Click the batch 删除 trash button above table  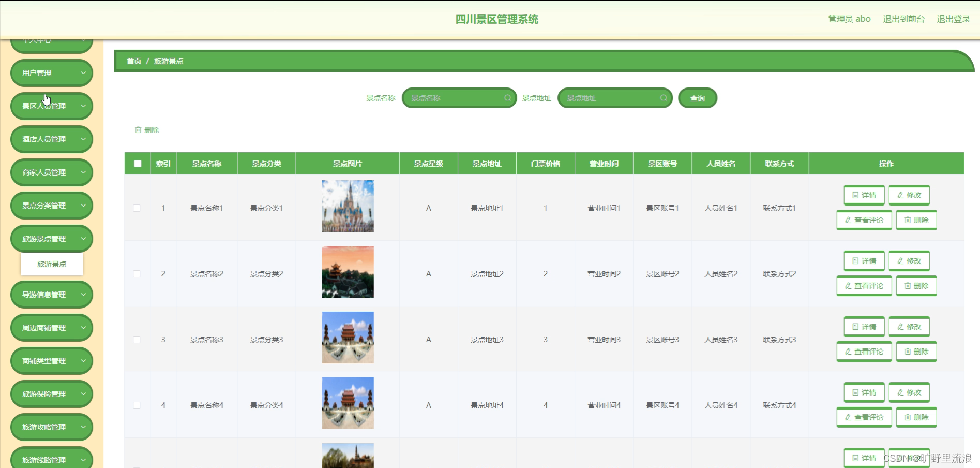pyautogui.click(x=147, y=130)
